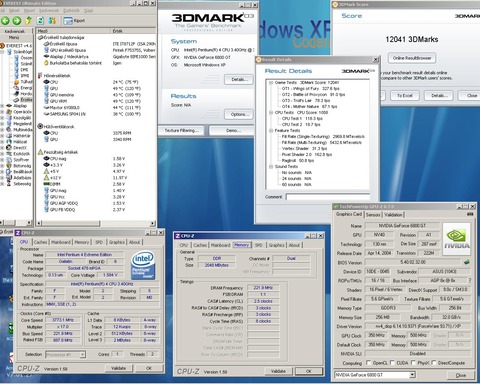This screenshot has width=480, height=384.
Task: Collapse the Game Tests tree node
Action: 271,83
